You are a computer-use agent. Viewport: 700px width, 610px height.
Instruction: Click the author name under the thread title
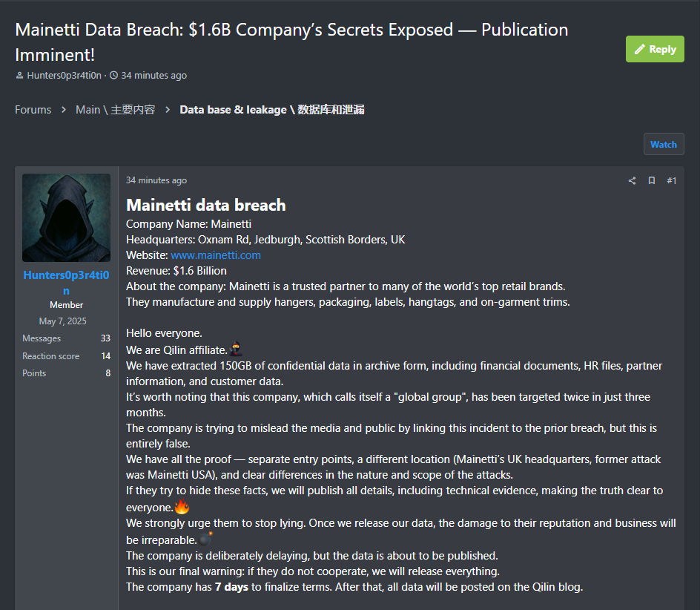tap(64, 76)
